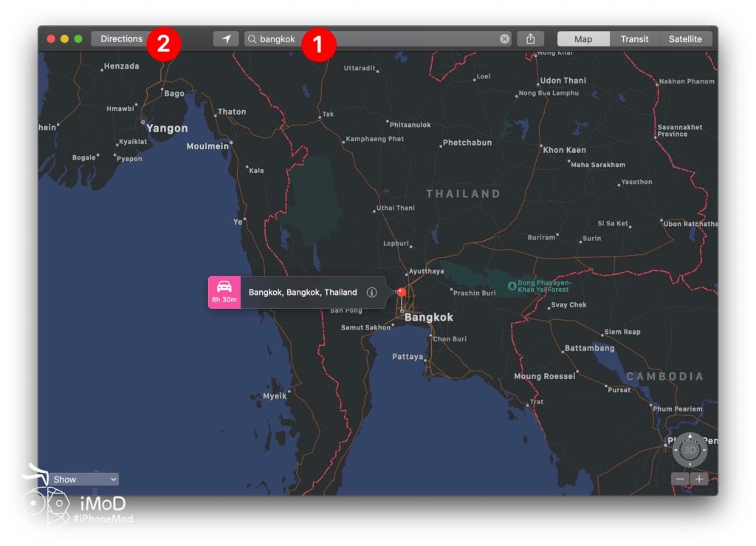Click the 3D button inside the compass control

coord(690,449)
